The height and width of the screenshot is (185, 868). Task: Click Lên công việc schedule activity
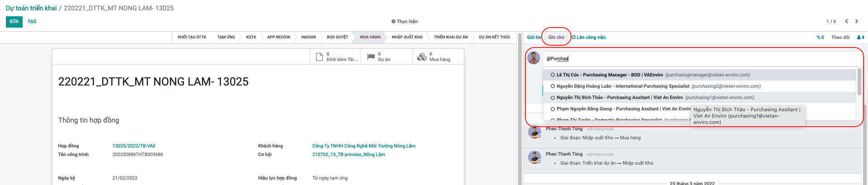pyautogui.click(x=589, y=38)
